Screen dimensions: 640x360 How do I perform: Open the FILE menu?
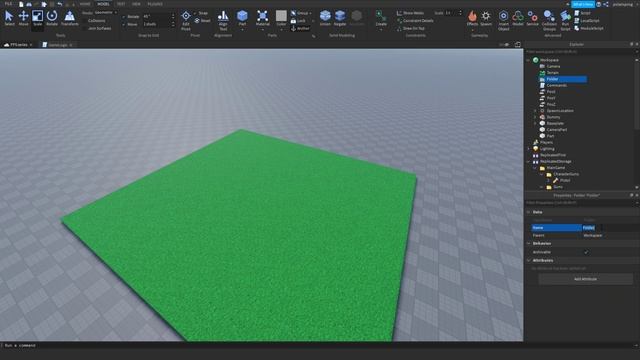click(x=8, y=4)
